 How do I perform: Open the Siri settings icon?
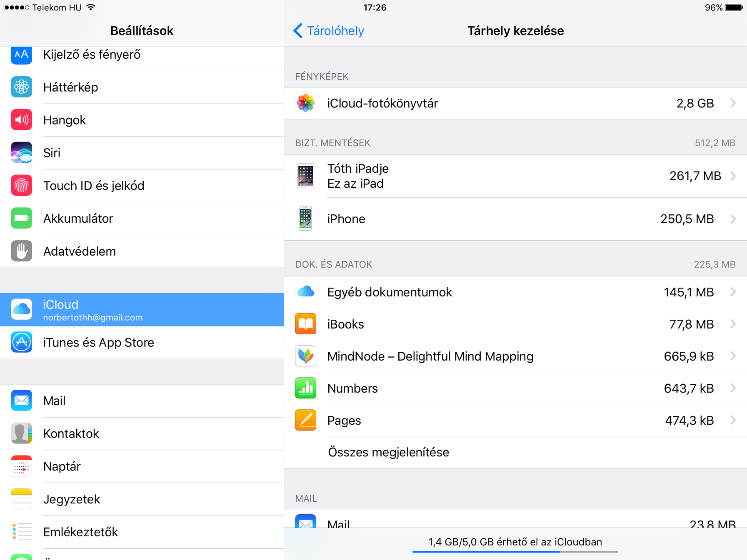coord(22,153)
